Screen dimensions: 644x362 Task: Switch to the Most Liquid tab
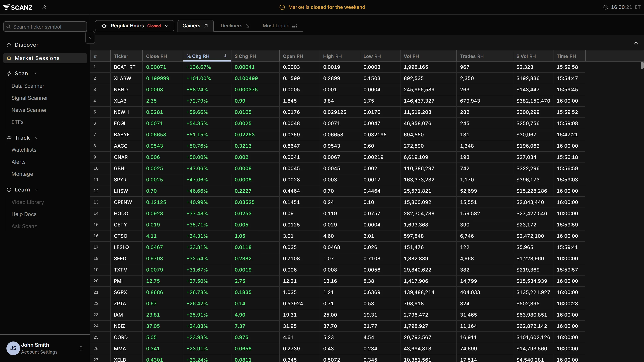tap(280, 26)
